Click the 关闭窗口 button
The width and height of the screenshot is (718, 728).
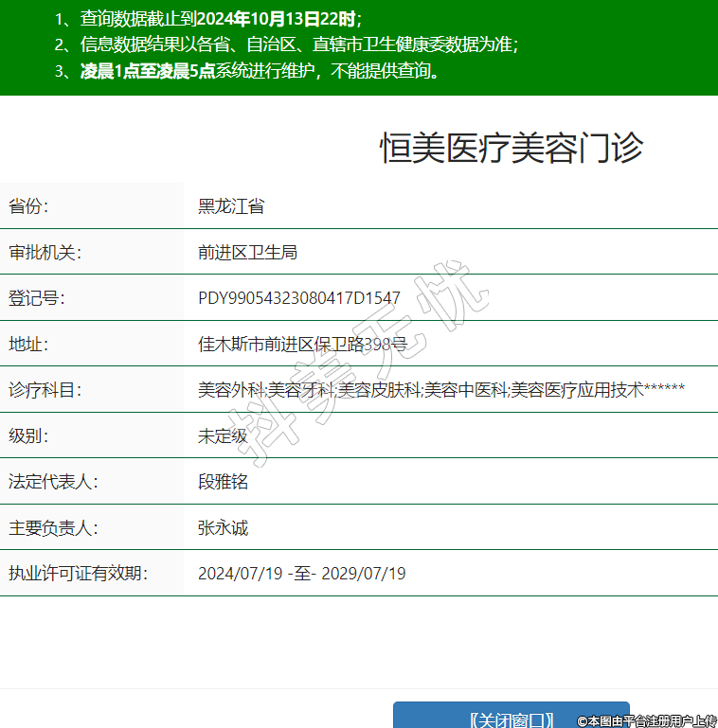pos(511,718)
